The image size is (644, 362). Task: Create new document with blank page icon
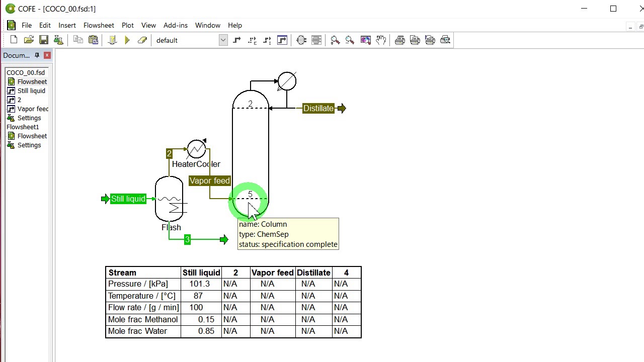coord(14,40)
